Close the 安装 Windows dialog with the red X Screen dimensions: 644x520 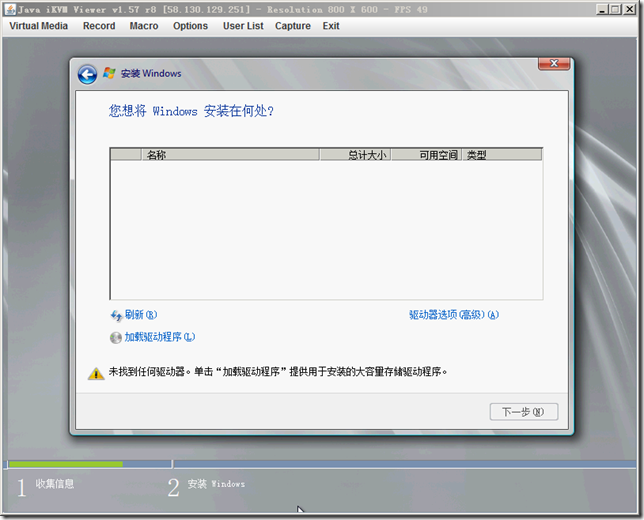point(554,63)
